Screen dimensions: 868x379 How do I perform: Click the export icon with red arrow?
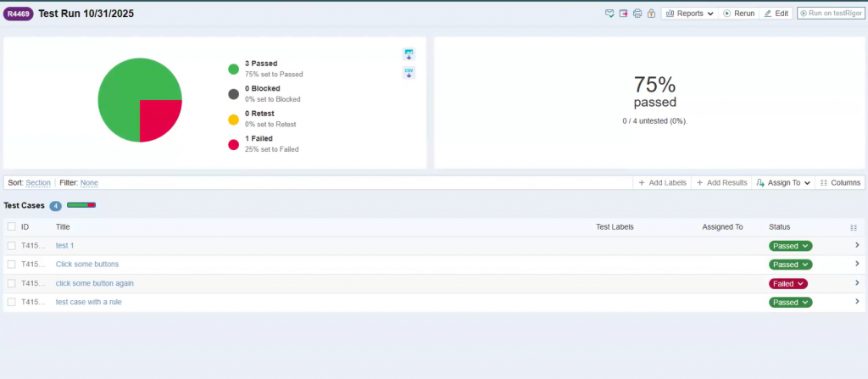click(x=623, y=14)
